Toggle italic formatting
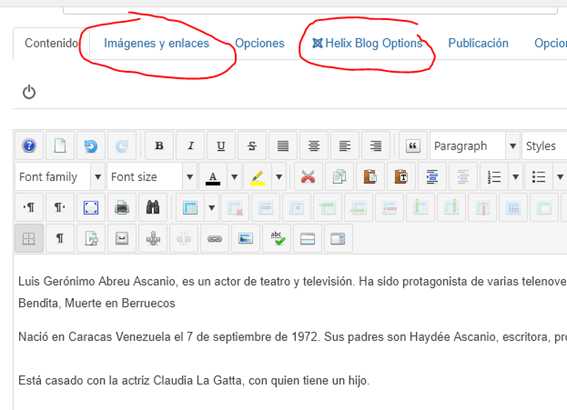This screenshot has height=410, width=567. click(x=190, y=146)
